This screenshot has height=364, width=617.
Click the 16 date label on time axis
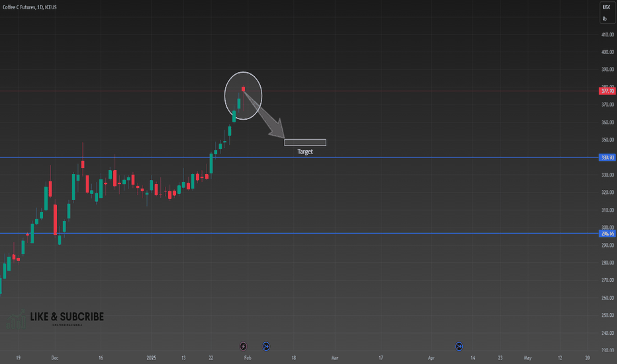[101, 357]
